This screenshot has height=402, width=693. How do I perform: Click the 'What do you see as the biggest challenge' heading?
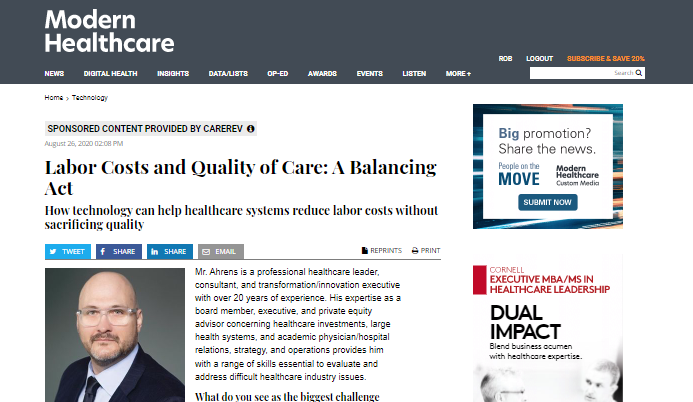(x=287, y=396)
